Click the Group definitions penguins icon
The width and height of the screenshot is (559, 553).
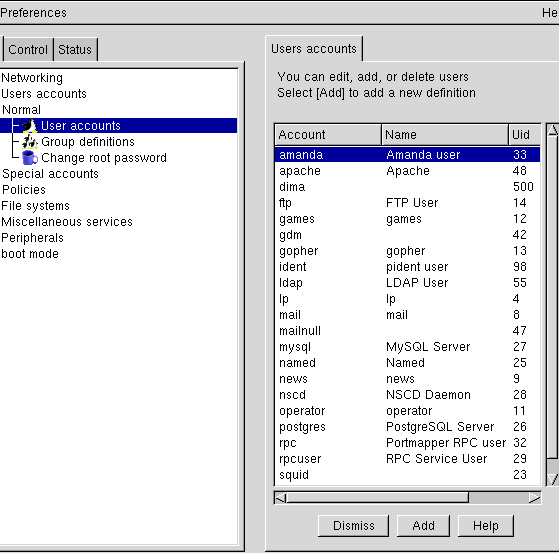click(x=30, y=142)
